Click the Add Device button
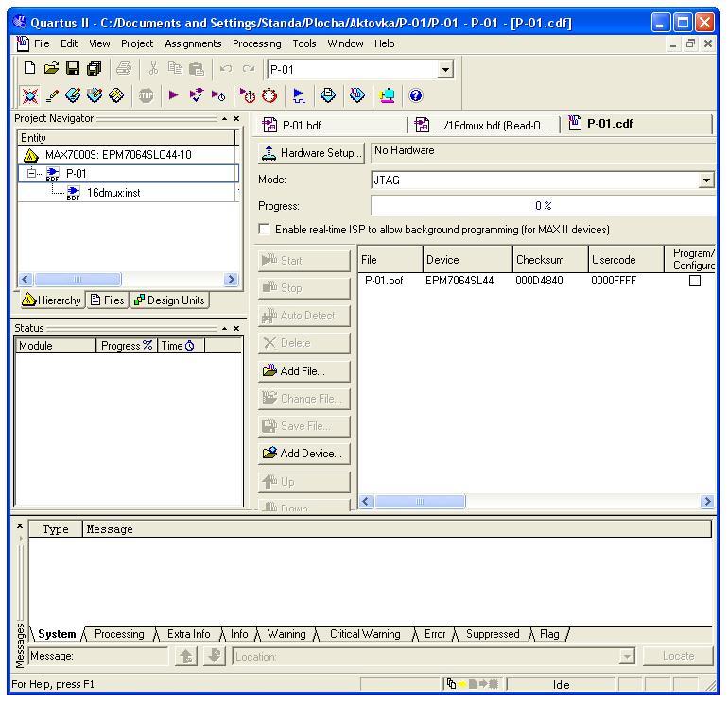 (x=303, y=454)
